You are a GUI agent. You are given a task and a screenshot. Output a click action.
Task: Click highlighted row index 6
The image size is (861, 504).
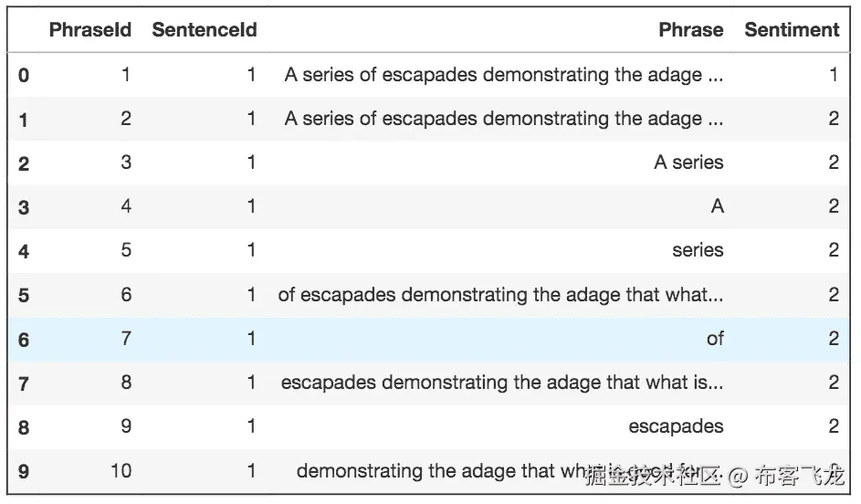(x=24, y=340)
